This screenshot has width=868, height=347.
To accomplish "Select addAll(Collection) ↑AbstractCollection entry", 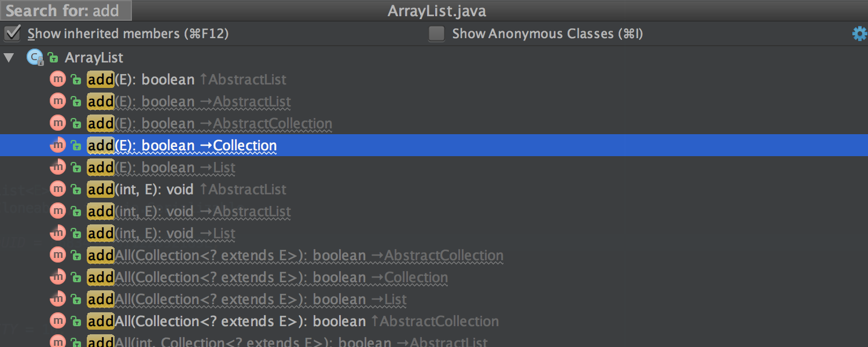I will click(x=434, y=321).
